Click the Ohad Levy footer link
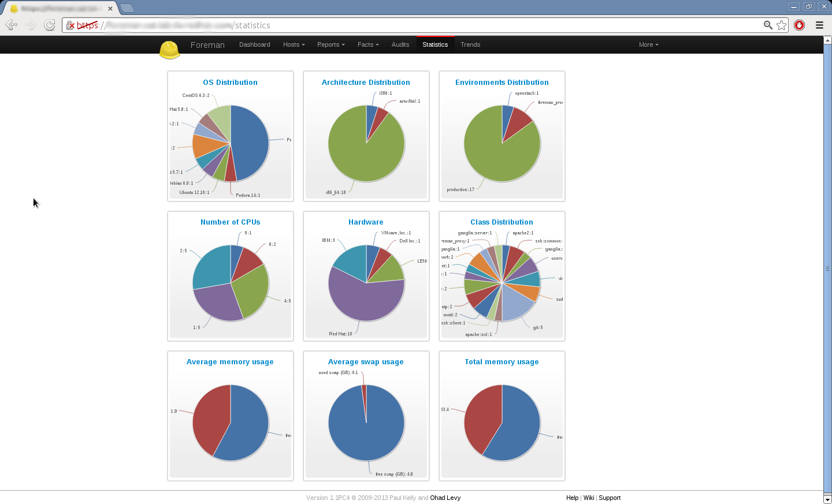The height and width of the screenshot is (504, 832). pos(445,498)
